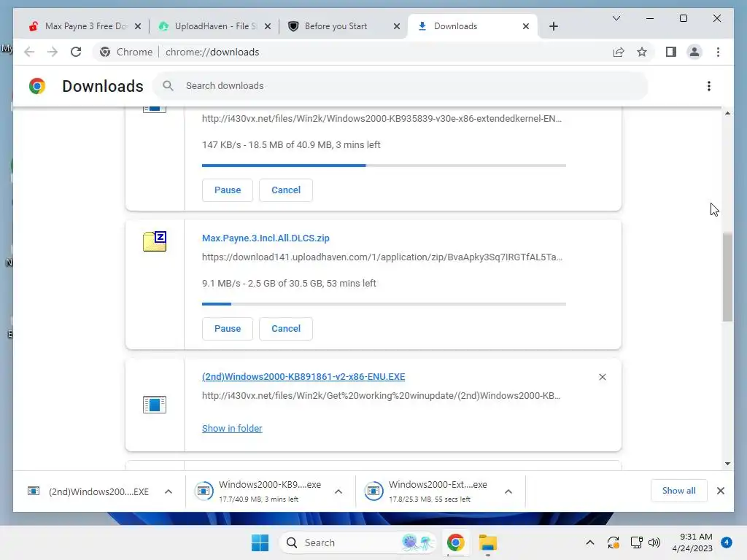Screen dimensions: 747x560
Task: Bookmark this page with star icon
Action: [x=642, y=52]
